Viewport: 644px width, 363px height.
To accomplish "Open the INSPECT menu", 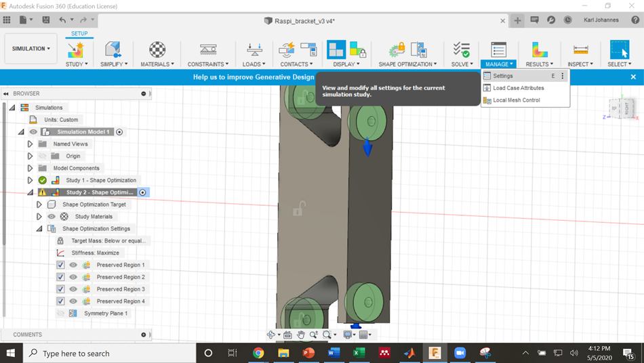I will tap(580, 64).
